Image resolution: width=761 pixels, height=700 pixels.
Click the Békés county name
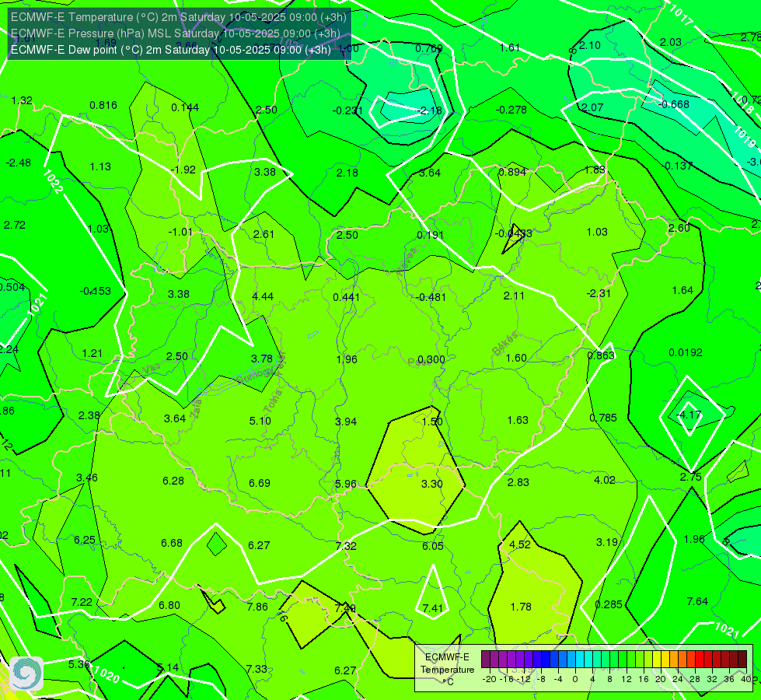point(505,344)
